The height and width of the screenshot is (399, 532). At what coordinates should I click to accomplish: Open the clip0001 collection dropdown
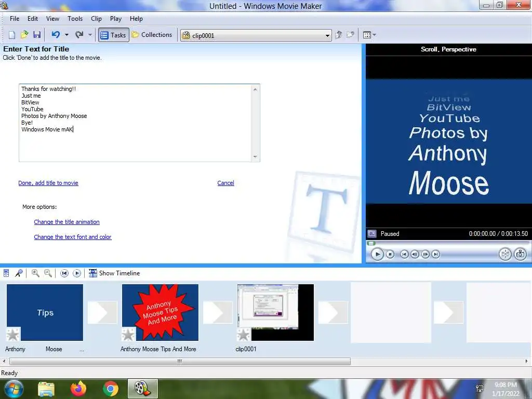pyautogui.click(x=256, y=35)
